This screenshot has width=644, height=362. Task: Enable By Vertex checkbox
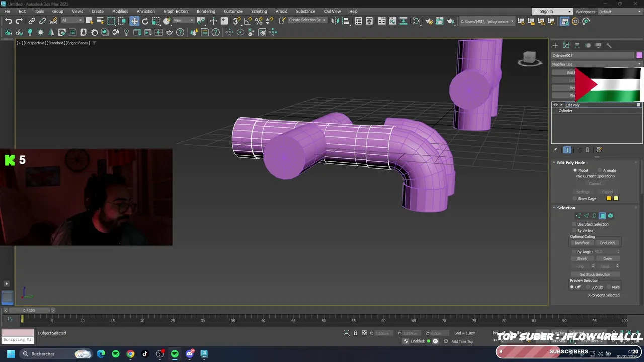pyautogui.click(x=574, y=230)
